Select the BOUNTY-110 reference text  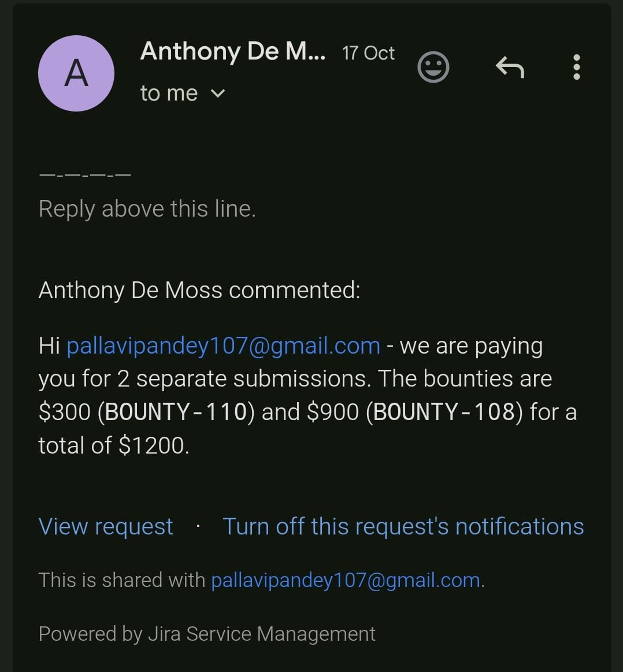click(x=176, y=412)
